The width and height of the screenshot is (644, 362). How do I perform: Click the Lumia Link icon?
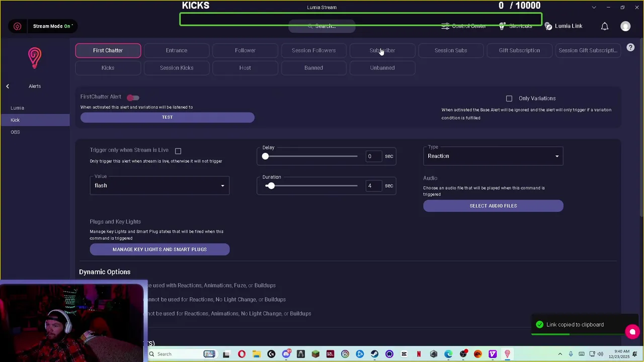point(548,26)
